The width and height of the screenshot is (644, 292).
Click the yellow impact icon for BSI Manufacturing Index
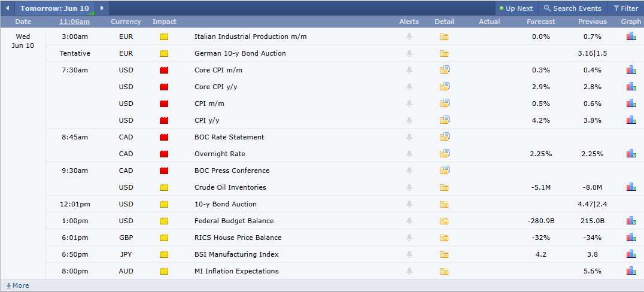pyautogui.click(x=164, y=254)
